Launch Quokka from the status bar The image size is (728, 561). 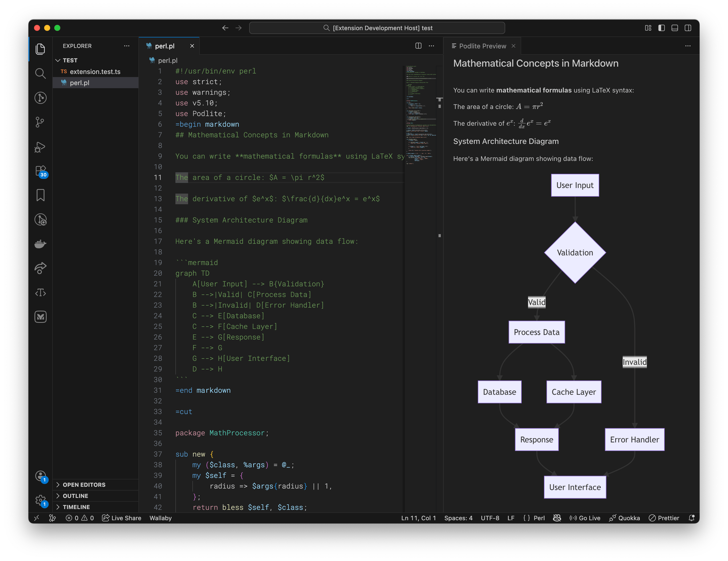(625, 518)
